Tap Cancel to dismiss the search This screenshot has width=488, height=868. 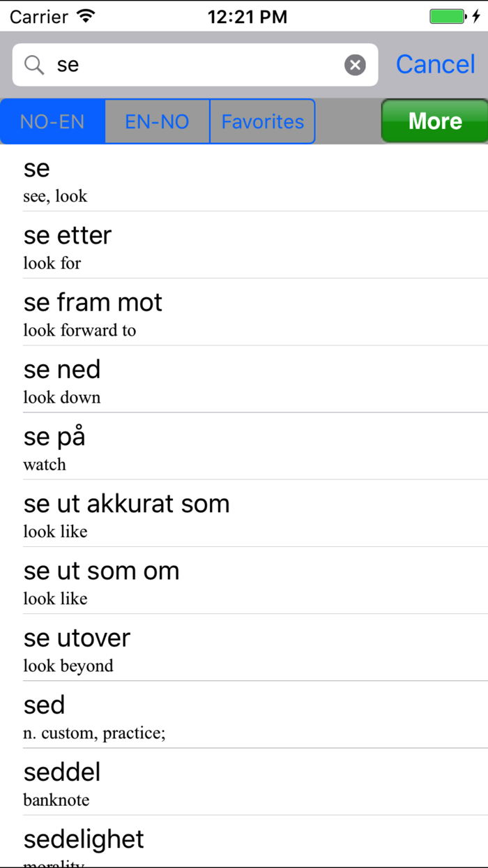coord(435,64)
